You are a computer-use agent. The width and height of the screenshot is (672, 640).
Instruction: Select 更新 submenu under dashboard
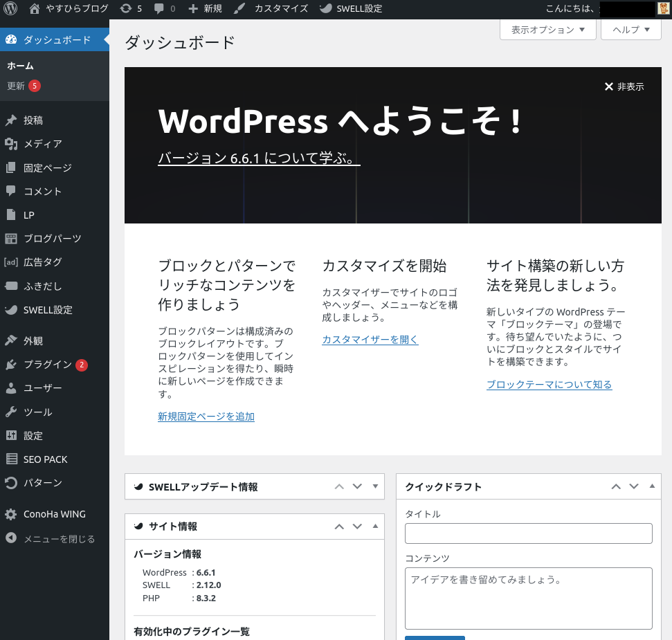16,86
